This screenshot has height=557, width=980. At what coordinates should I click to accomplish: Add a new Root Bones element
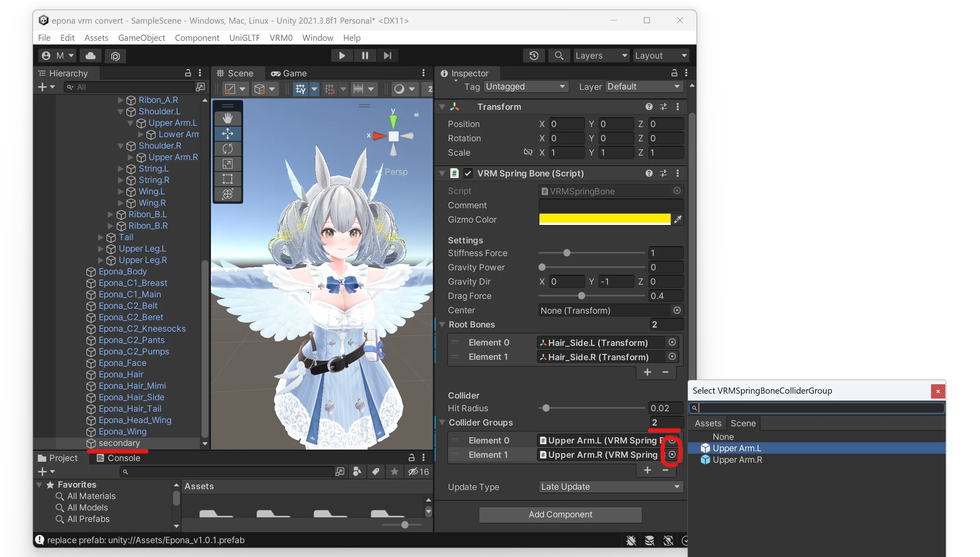[x=647, y=372]
